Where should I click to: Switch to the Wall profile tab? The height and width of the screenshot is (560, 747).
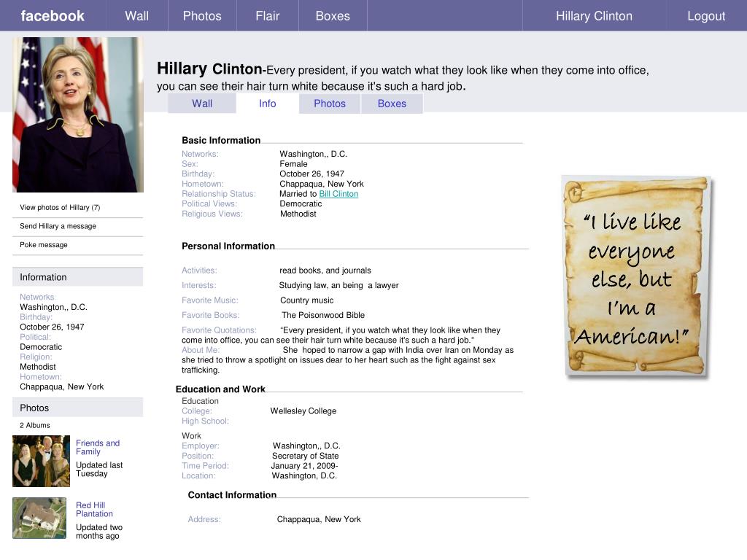click(202, 104)
